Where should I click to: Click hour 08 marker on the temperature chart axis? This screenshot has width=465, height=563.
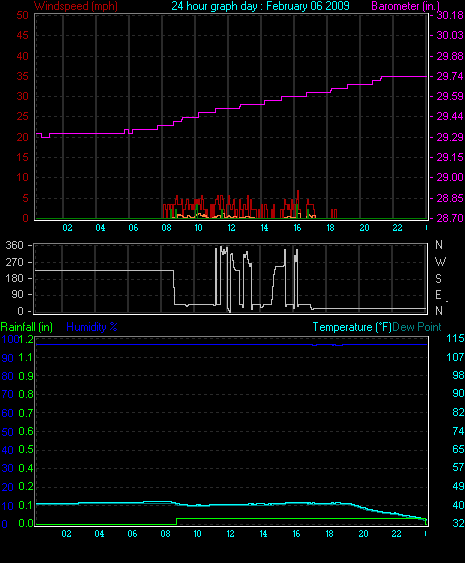pos(165,534)
